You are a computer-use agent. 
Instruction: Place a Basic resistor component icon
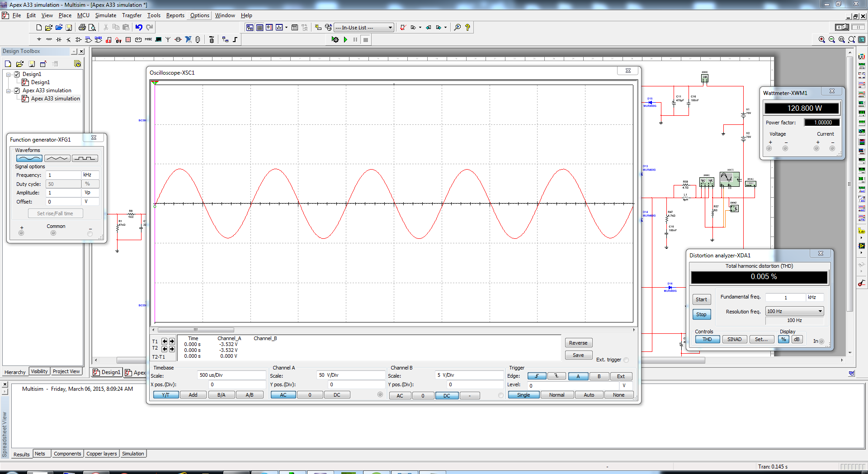[49, 40]
